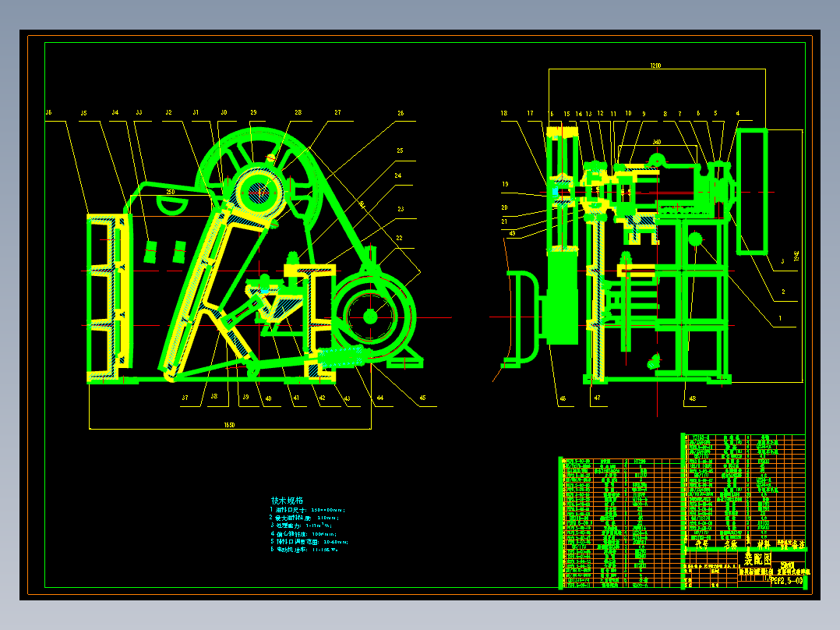Click part callout number 18

(504, 113)
